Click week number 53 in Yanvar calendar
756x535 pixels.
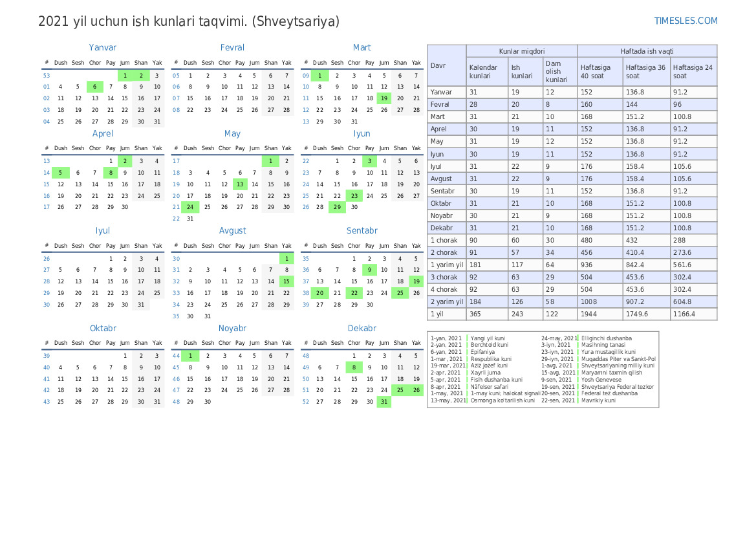47,75
